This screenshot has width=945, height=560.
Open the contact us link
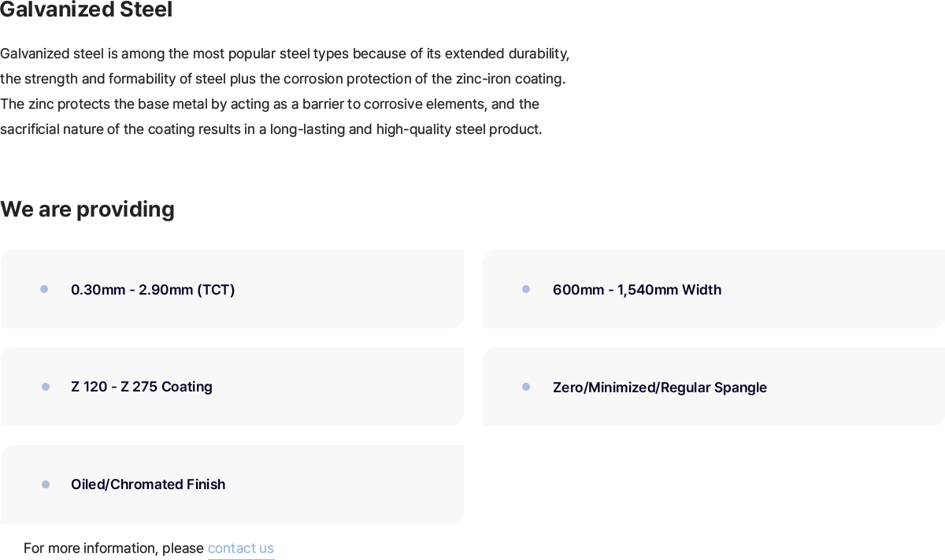[241, 548]
